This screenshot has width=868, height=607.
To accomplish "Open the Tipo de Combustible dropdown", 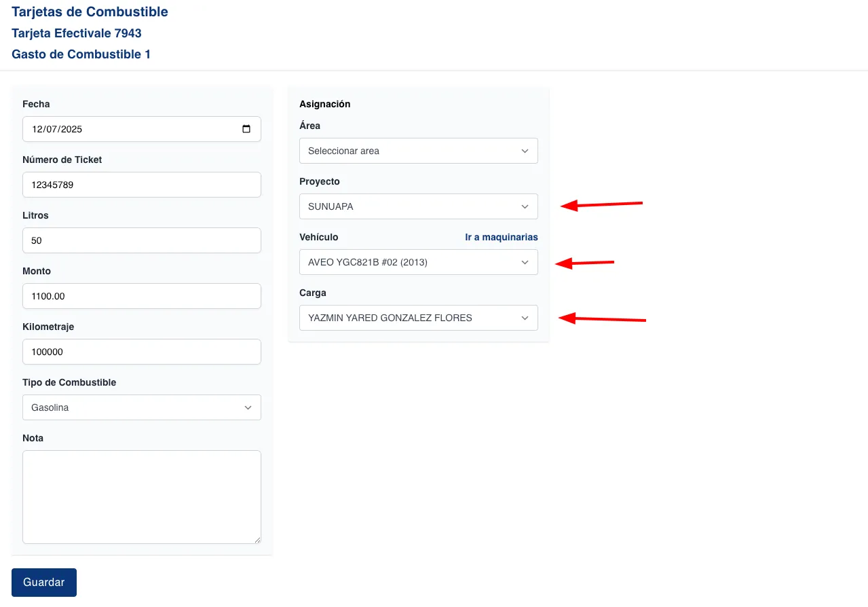I will pos(141,407).
